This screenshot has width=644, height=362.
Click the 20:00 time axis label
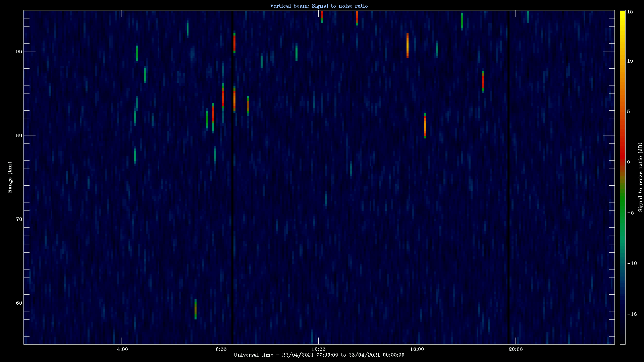click(x=516, y=349)
